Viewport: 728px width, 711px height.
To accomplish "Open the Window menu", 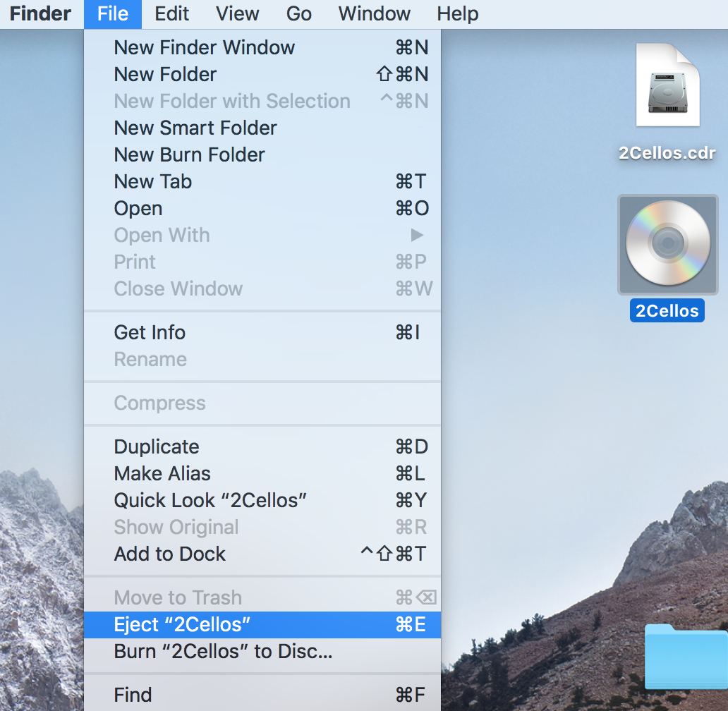I will pyautogui.click(x=374, y=14).
